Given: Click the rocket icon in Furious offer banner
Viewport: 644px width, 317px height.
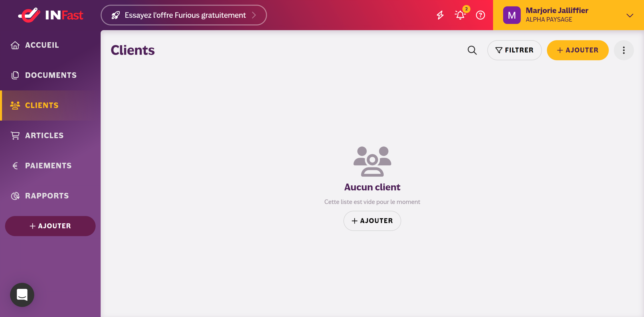Looking at the screenshot, I should (x=115, y=15).
